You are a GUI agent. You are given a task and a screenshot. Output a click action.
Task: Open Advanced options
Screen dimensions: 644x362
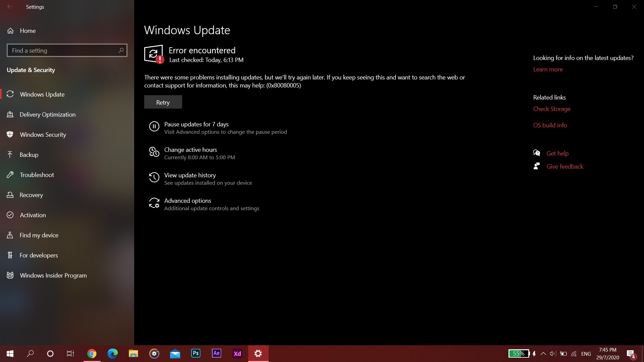187,200
